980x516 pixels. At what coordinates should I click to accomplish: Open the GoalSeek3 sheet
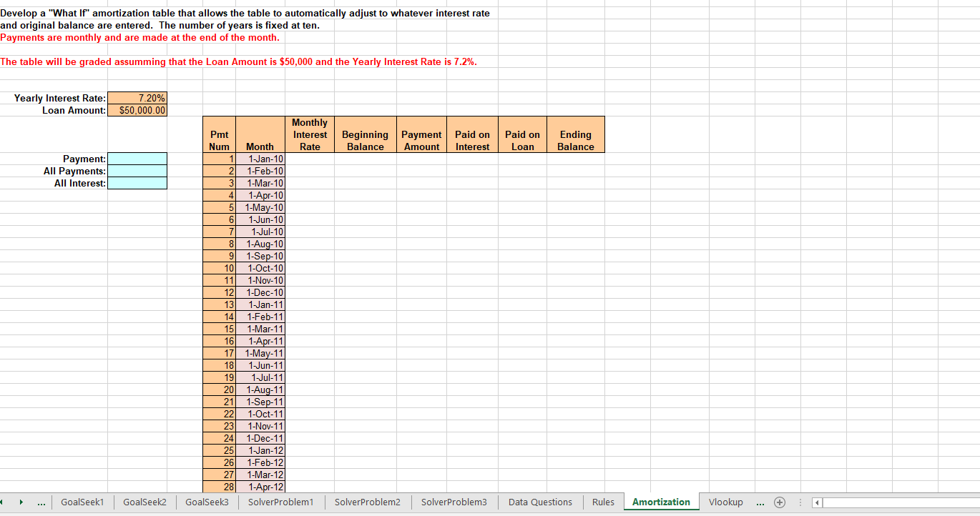click(207, 502)
